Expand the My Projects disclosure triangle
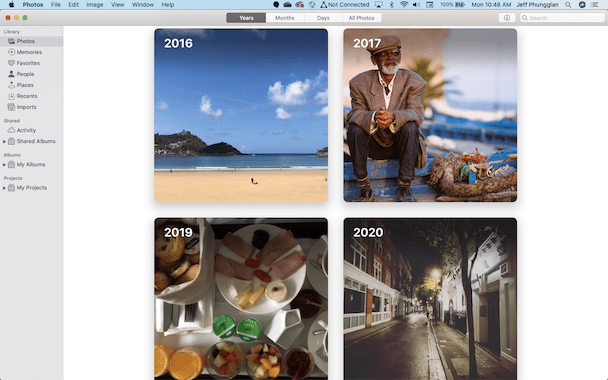The image size is (608, 380). (x=4, y=188)
